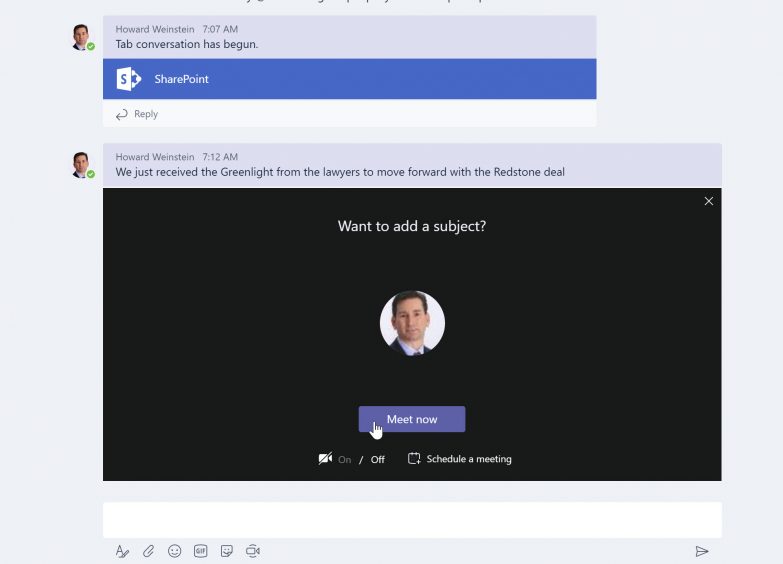
Task: Click the paperclip Attach file icon
Action: [x=148, y=551]
